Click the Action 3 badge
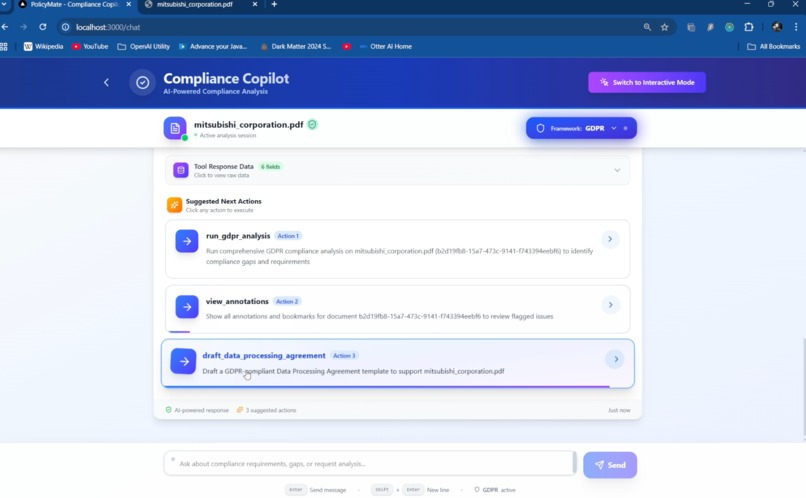 (x=344, y=356)
